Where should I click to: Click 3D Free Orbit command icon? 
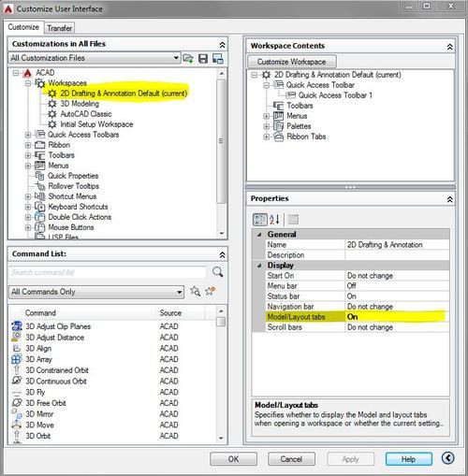[x=16, y=403]
